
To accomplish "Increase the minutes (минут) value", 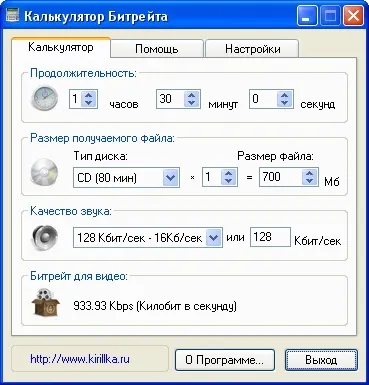I will pos(191,95).
